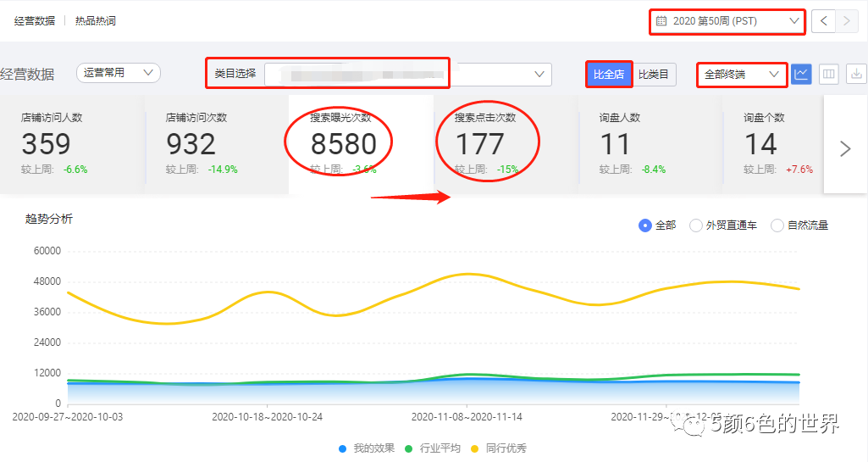The width and height of the screenshot is (868, 462).
Task: Click the -6.6% change under 店铺访问人数
Action: [x=75, y=170]
